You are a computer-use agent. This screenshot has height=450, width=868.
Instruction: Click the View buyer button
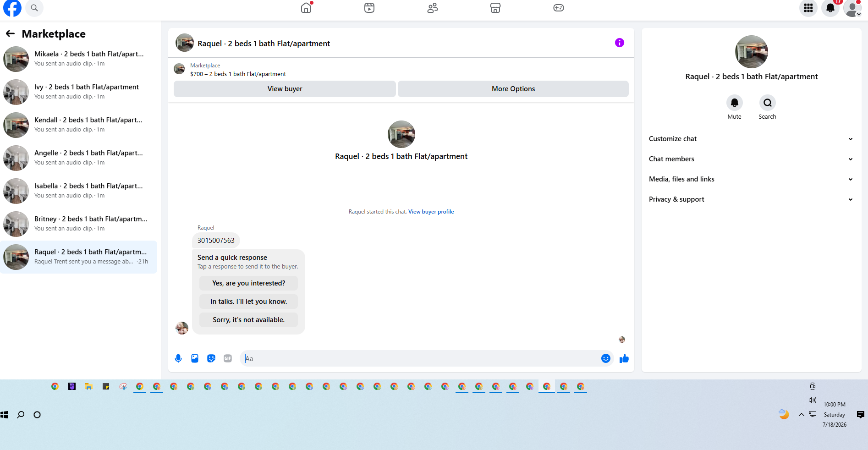(285, 89)
